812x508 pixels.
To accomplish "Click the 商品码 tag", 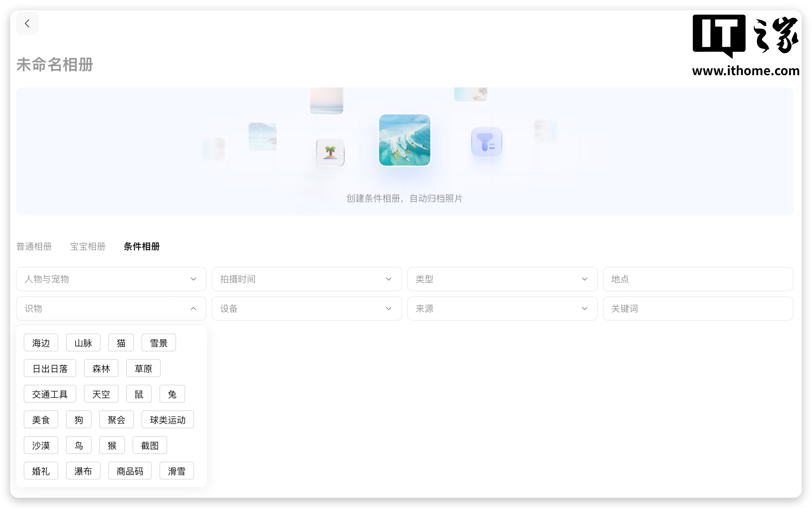I will [x=130, y=471].
